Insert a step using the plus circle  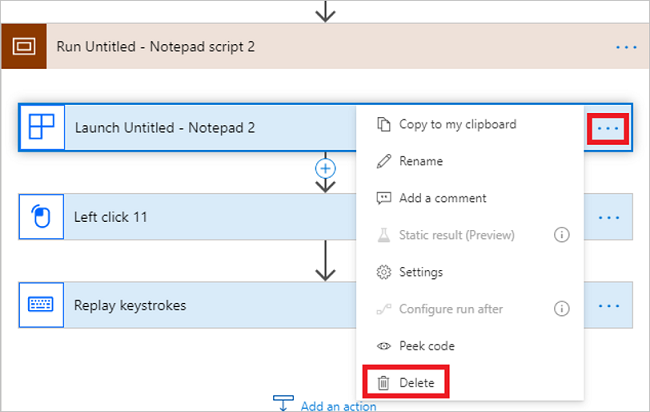tap(325, 168)
